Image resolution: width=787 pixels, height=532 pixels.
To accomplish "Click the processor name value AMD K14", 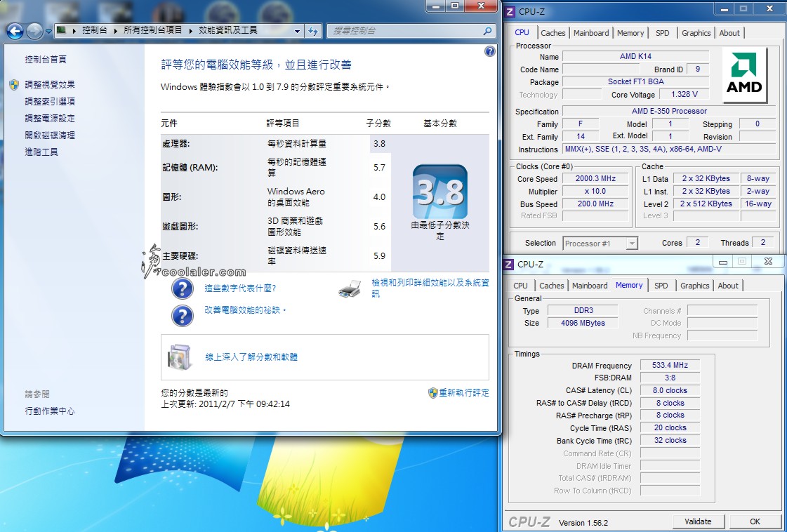I will (635, 56).
